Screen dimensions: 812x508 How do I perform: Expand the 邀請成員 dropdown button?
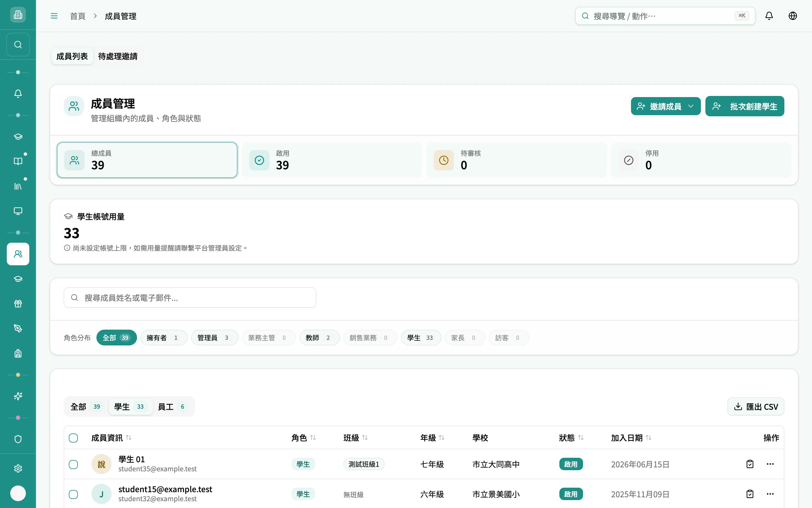click(x=666, y=106)
